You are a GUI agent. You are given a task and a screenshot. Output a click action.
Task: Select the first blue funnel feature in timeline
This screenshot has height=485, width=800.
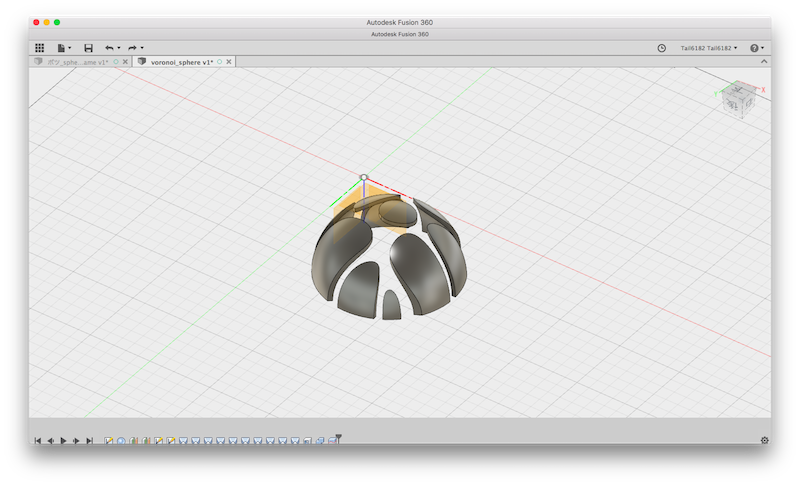coord(183,441)
